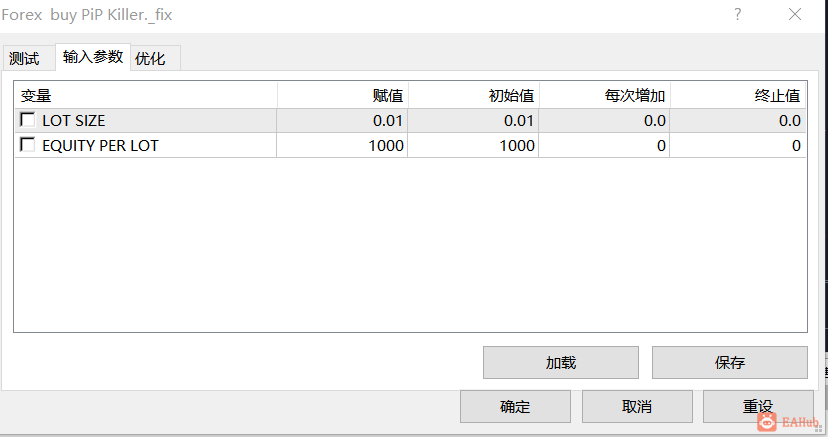Close the Forex buy PiP Killer dialog
This screenshot has height=437, width=828.
tap(795, 14)
